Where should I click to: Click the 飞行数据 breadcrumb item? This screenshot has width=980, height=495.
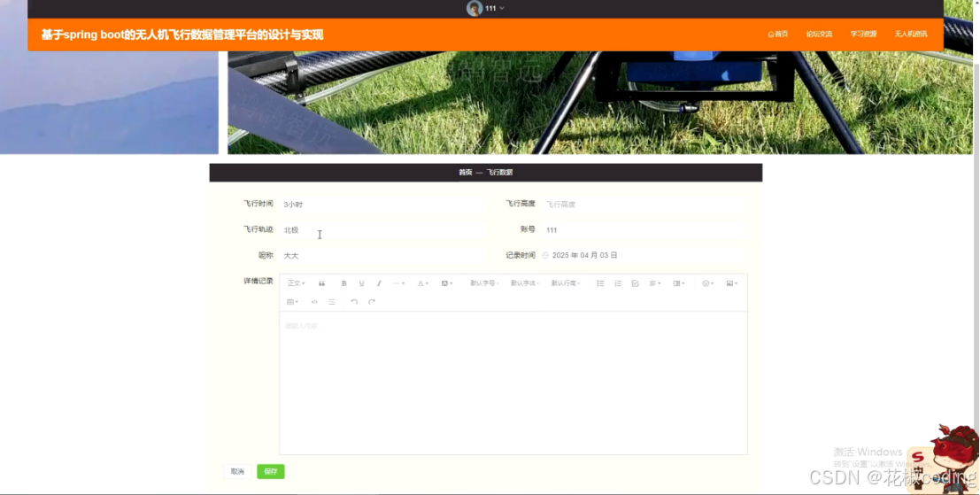pos(499,173)
